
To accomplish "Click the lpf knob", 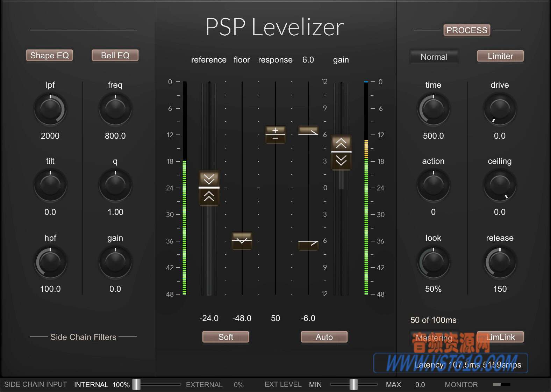I will (50, 109).
